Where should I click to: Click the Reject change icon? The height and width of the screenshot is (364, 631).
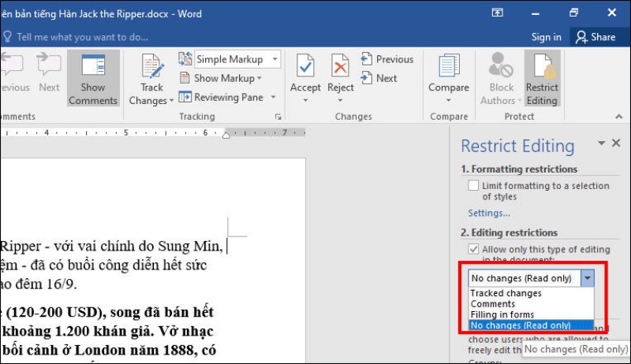point(340,65)
